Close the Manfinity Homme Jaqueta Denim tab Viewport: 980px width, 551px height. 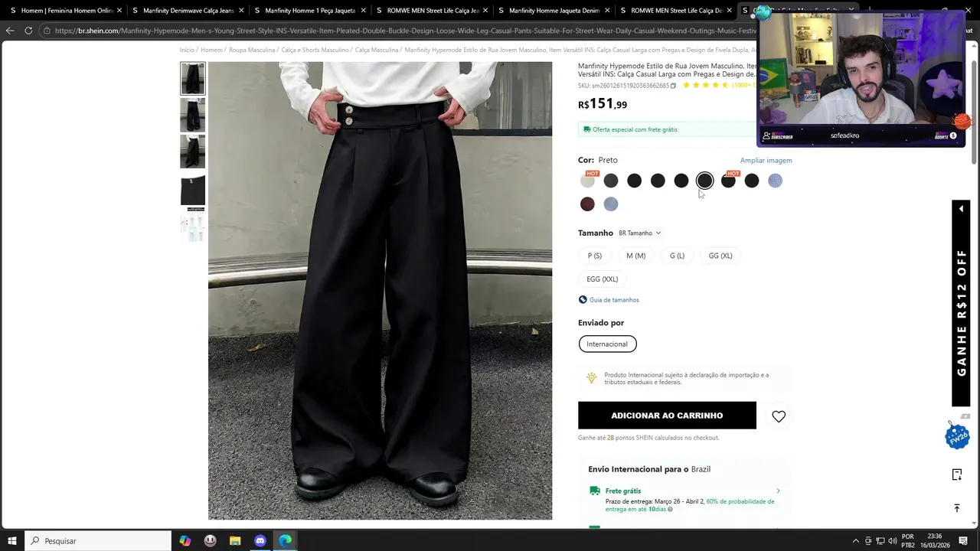(x=607, y=11)
